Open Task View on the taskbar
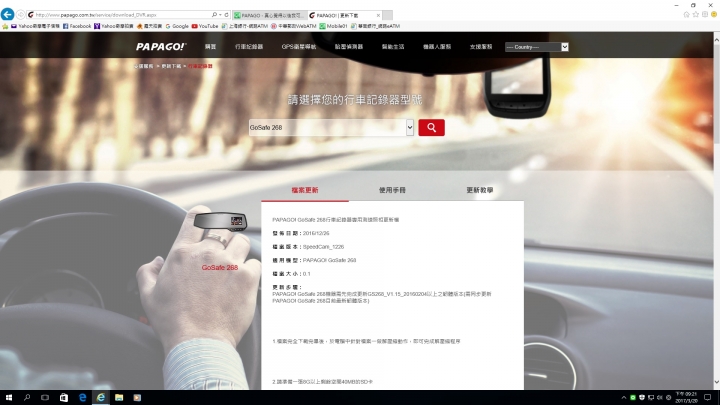720x405 pixels. (x=45, y=397)
